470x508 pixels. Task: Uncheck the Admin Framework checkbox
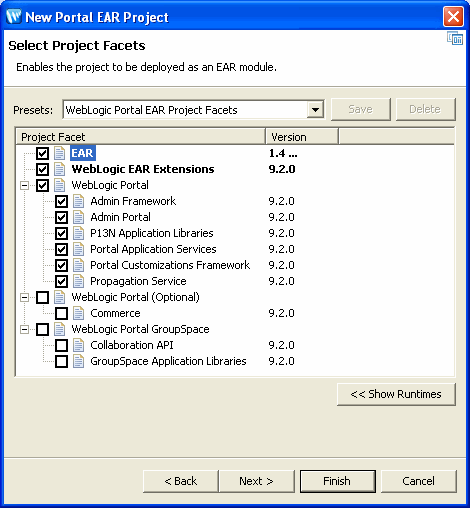[61, 201]
